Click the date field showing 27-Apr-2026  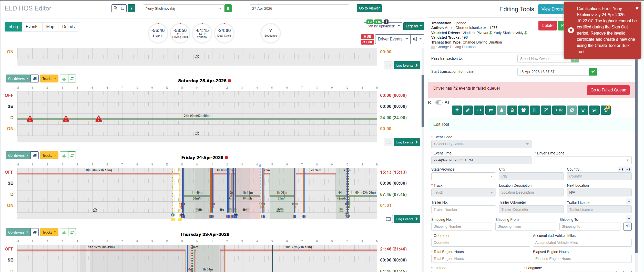[299, 8]
